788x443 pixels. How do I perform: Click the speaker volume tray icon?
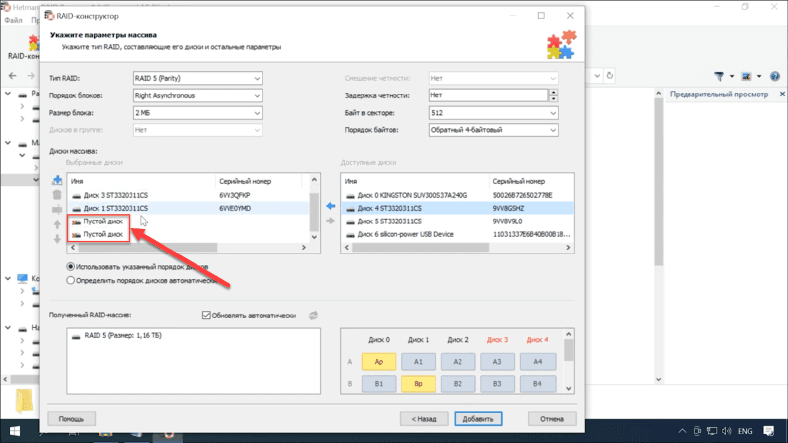[727, 431]
